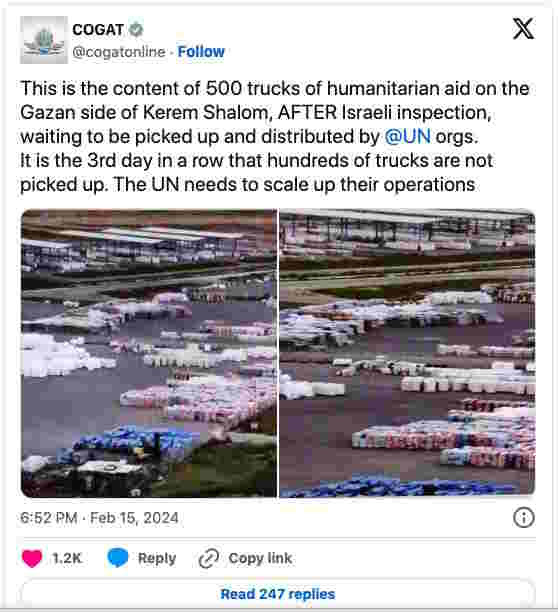Follow the @cogatonline account
The height and width of the screenshot is (612, 558).
(201, 52)
